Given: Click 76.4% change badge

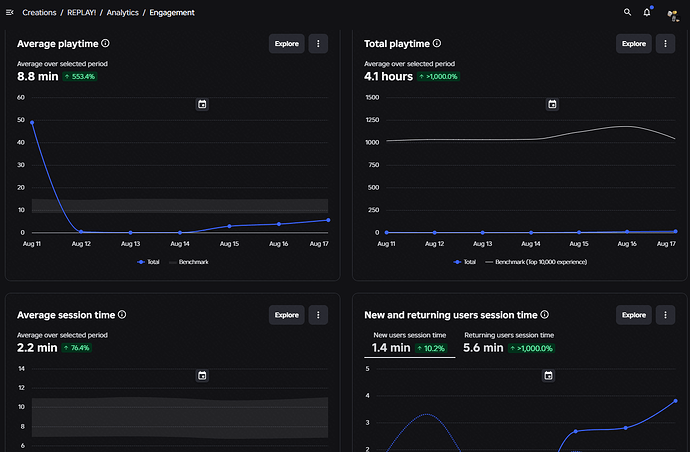Looking at the screenshot, I should click(77, 348).
